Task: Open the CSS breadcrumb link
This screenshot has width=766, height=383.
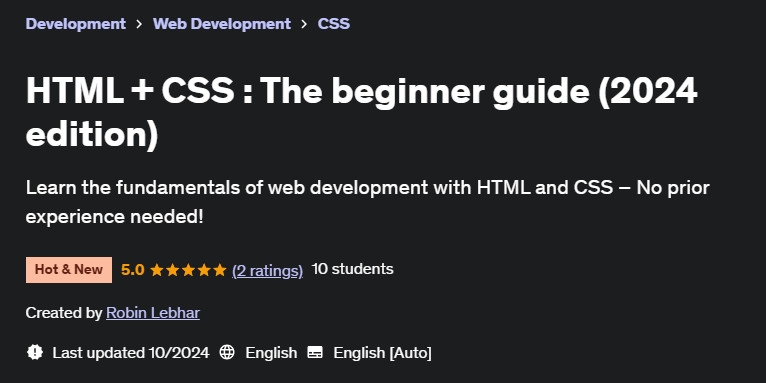Action: pos(334,23)
